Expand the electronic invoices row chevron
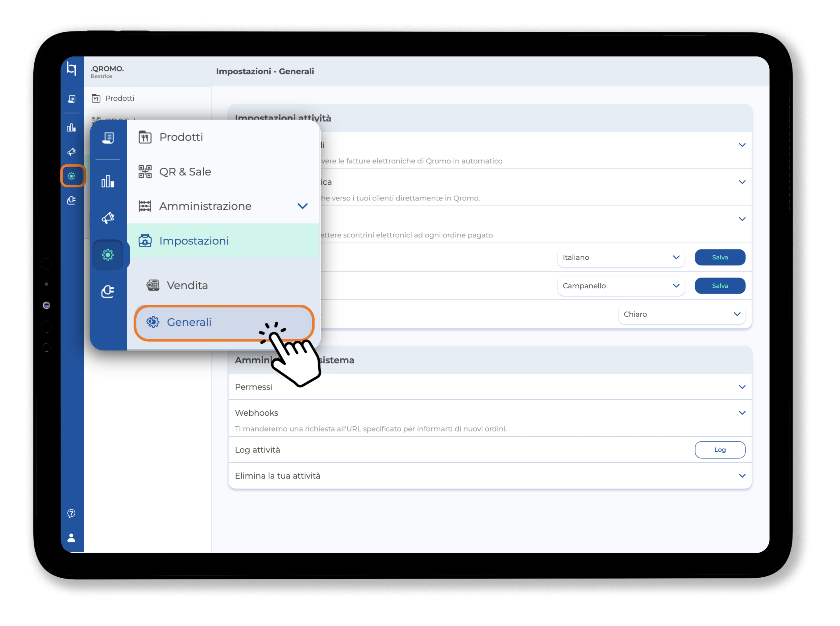This screenshot has width=840, height=626. click(742, 145)
